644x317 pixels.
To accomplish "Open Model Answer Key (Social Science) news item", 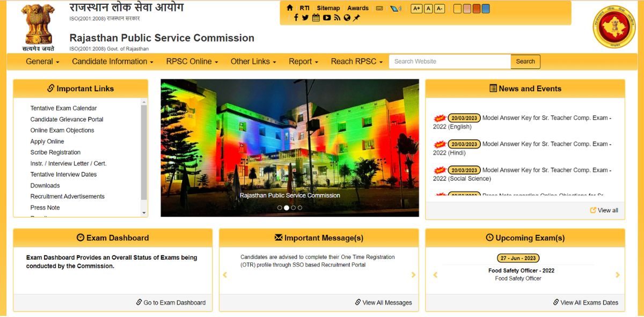I will click(x=522, y=174).
